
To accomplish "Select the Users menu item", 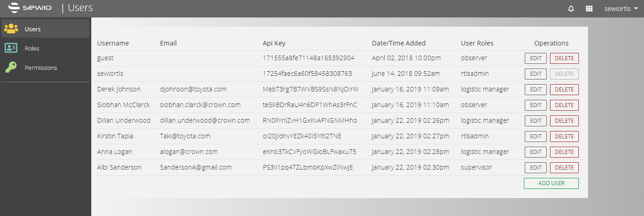I will [33, 29].
